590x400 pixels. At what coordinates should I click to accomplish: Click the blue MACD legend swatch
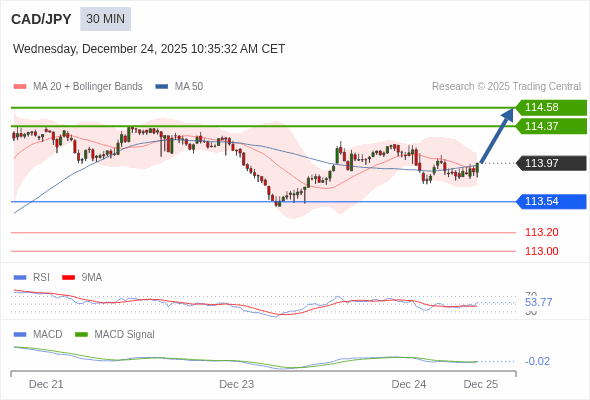pos(20,335)
